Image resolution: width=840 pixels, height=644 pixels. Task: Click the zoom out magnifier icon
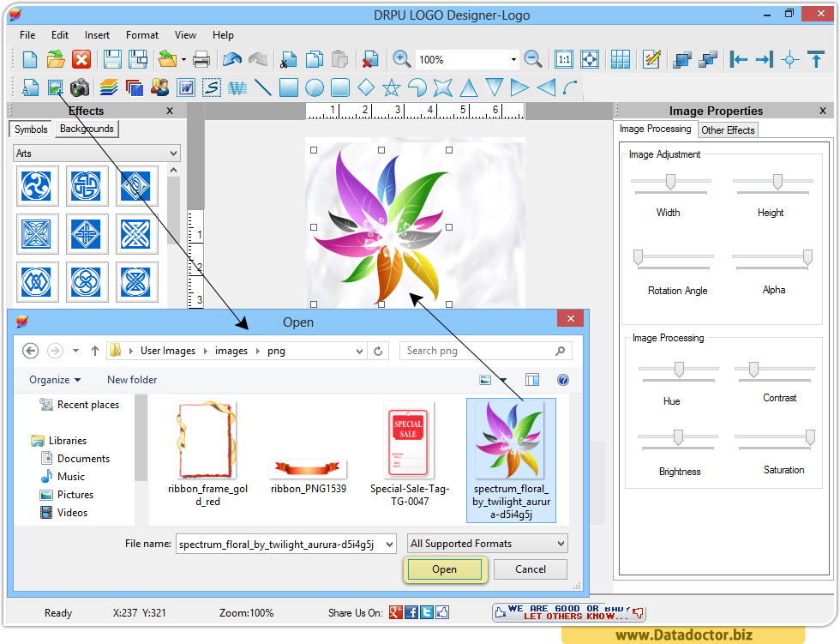coord(533,59)
